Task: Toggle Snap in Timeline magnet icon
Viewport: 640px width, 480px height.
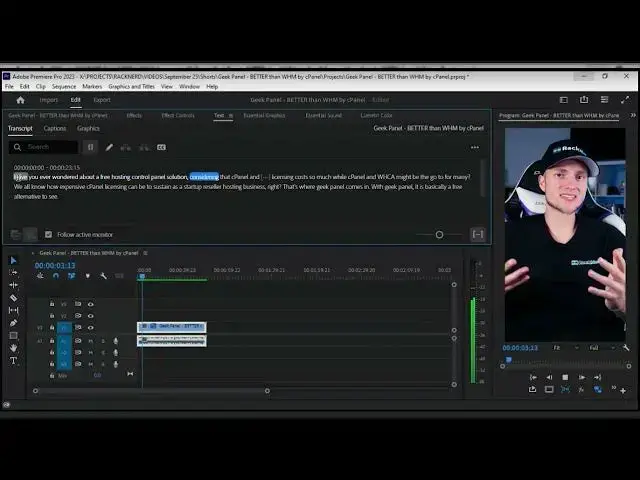Action: [56, 276]
